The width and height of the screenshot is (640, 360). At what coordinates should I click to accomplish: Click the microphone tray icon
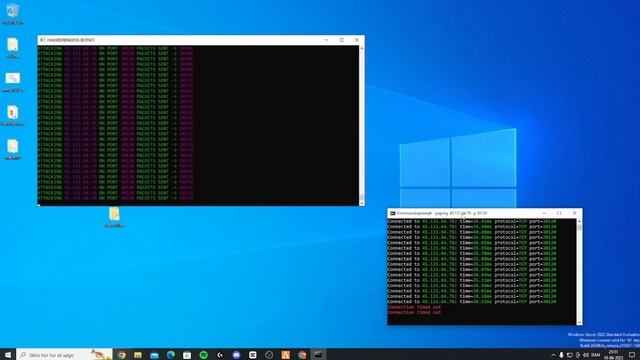(x=562, y=355)
